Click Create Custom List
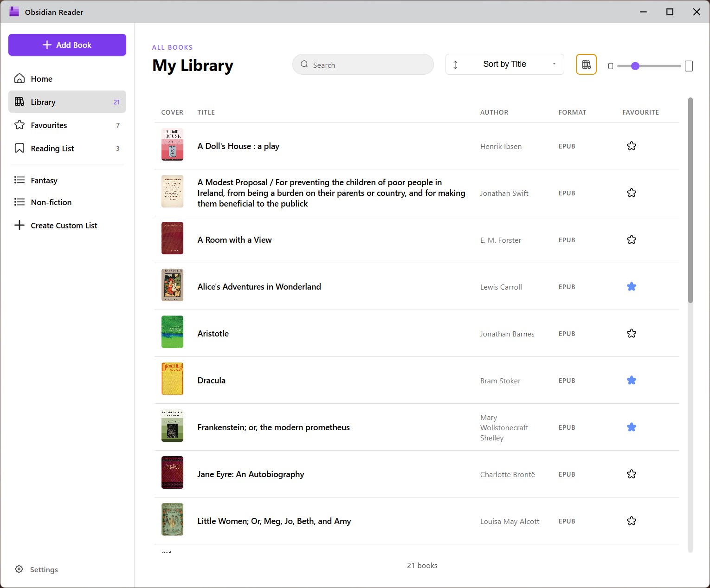 (67, 226)
